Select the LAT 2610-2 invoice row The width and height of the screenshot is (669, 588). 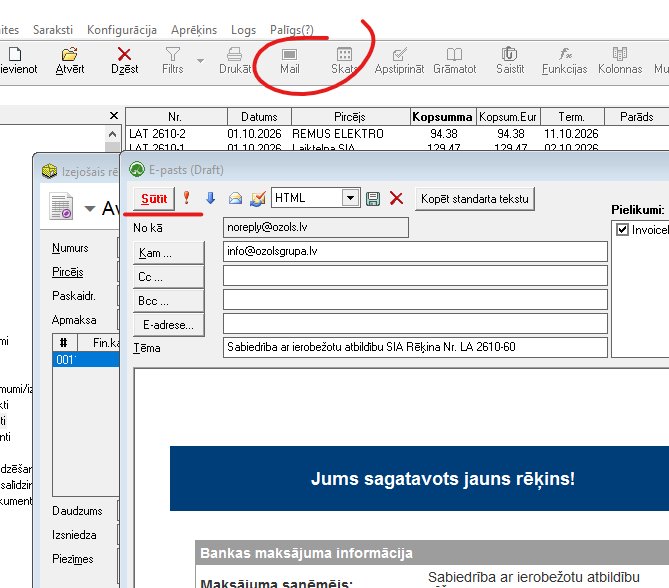(397, 134)
